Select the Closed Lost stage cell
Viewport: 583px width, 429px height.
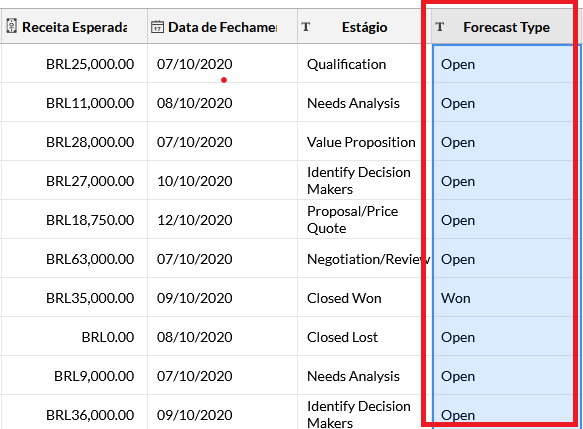(x=364, y=337)
